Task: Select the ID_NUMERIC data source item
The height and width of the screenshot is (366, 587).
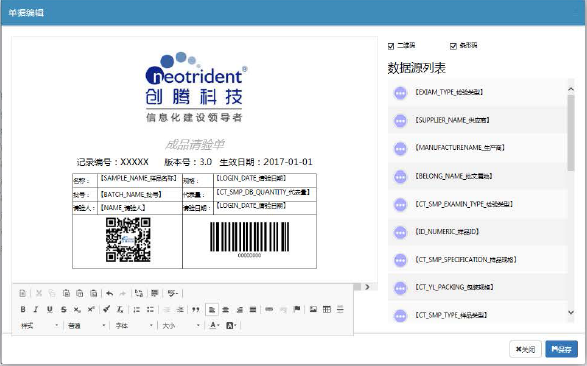Action: pos(478,232)
